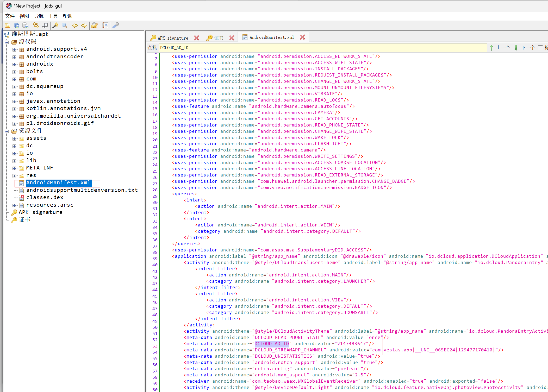Viewport: 548px width, 392px height.
Task: Select kotlin.annotations.jvm package
Action: pos(63,109)
